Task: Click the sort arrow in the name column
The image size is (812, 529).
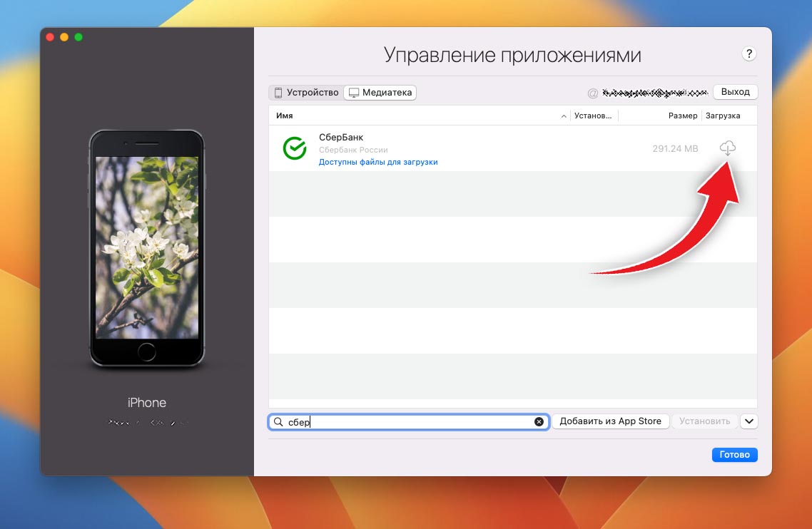Action: click(x=564, y=116)
